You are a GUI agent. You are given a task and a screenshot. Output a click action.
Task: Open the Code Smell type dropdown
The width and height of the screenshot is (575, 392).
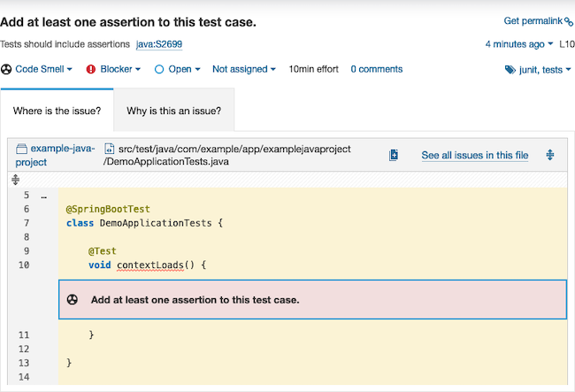click(x=44, y=69)
